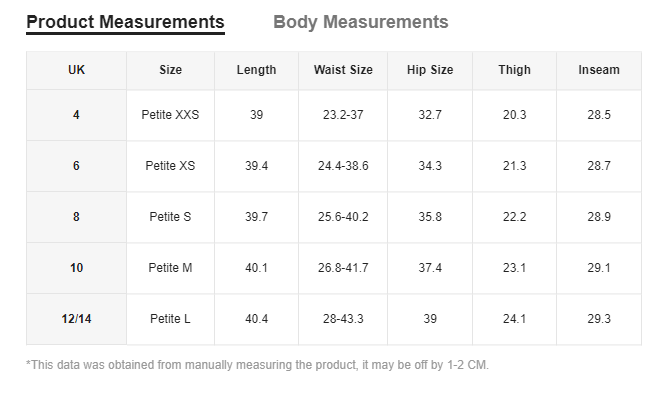Click the UK 12/14 row label
Image resolution: width=663 pixels, height=393 pixels.
click(x=77, y=319)
